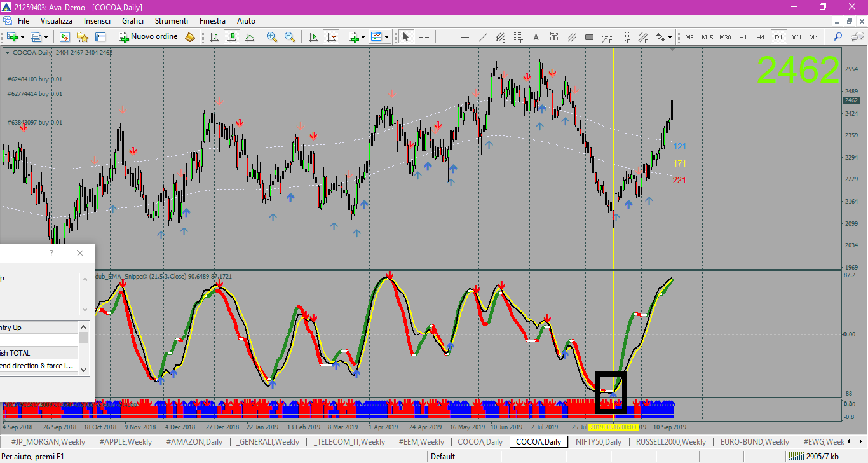The height and width of the screenshot is (463, 868).
Task: Switch chart to line chart
Action: tap(250, 37)
